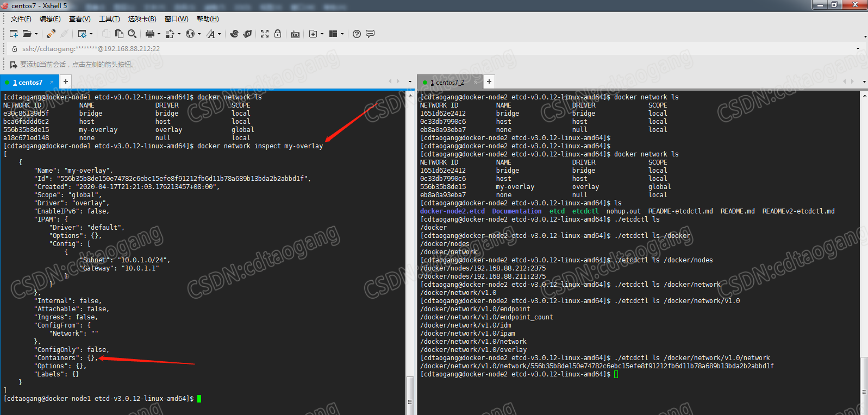Click the globe encoding icon
The height and width of the screenshot is (415, 868).
190,34
